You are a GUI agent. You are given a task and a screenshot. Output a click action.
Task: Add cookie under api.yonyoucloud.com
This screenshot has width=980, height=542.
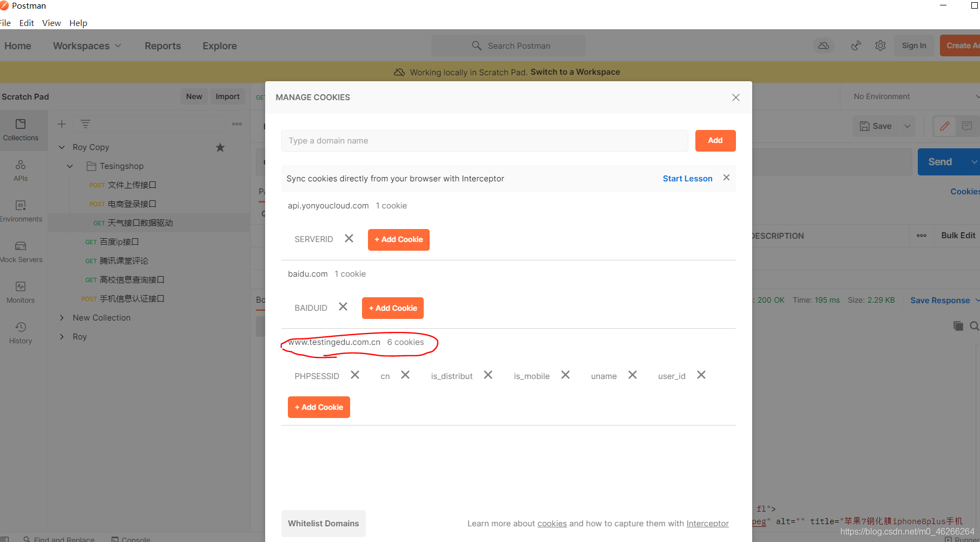click(x=399, y=240)
